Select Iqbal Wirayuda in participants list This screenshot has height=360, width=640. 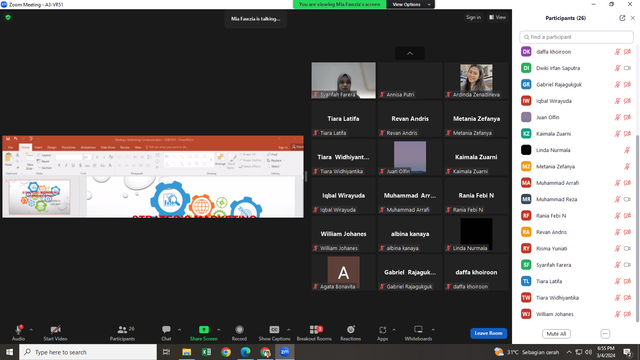pyautogui.click(x=576, y=101)
